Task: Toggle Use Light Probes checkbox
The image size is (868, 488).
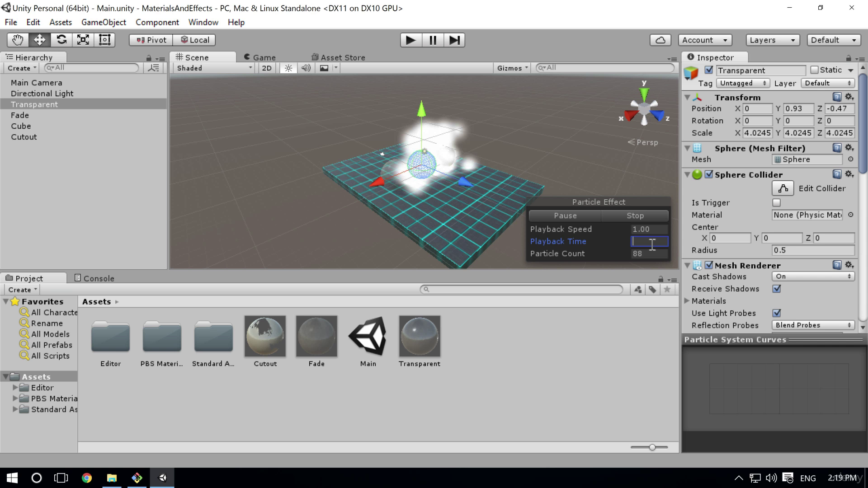Action: (776, 313)
